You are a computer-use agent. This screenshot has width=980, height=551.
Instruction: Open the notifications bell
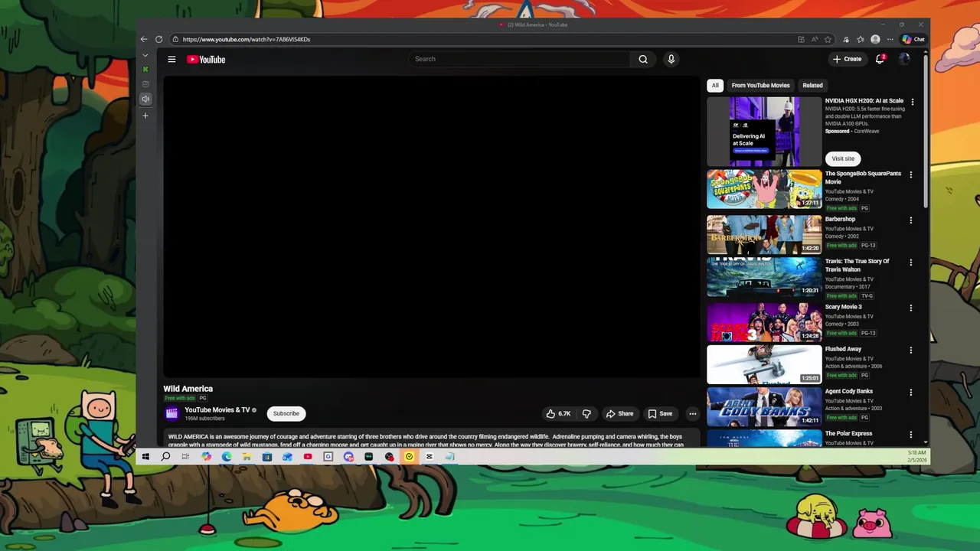[x=880, y=59]
